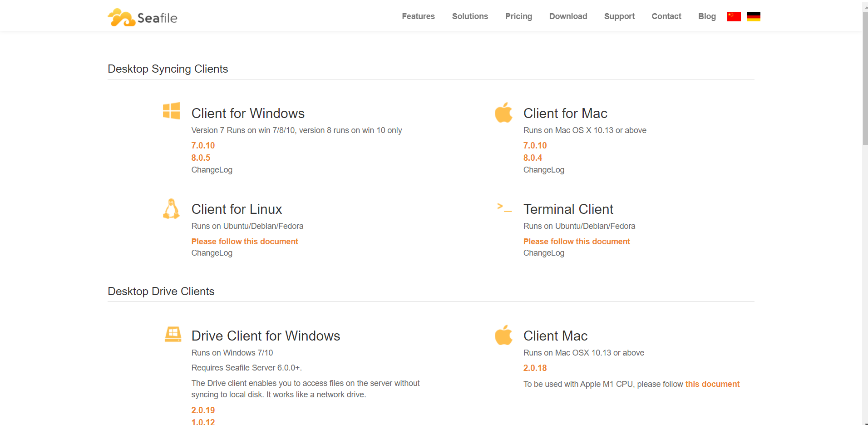Switch language via Chinese flag icon

pyautogui.click(x=734, y=17)
